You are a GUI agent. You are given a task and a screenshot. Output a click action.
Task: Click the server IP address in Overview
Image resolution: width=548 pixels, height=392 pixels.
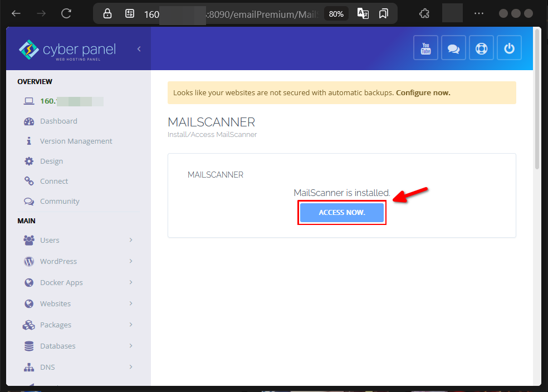(x=72, y=101)
